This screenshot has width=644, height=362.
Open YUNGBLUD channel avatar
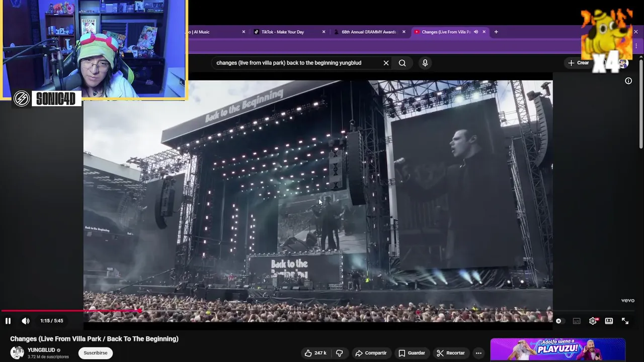tap(17, 353)
